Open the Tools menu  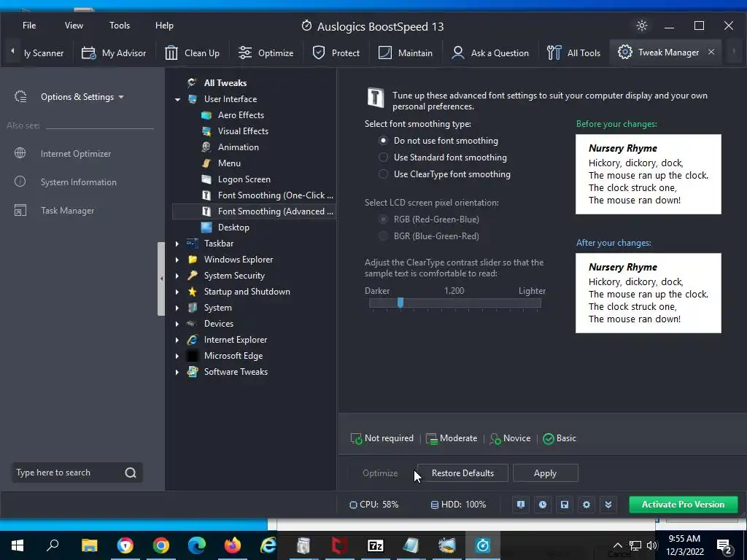[119, 26]
